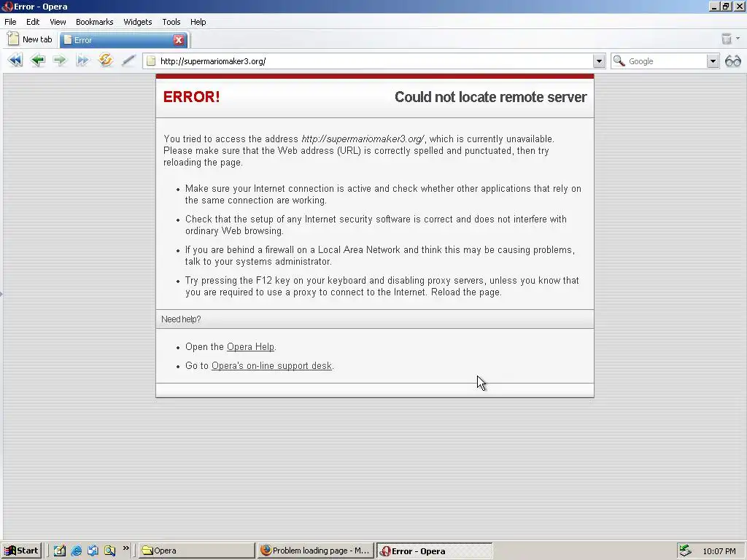Switch to Problem loading page Firefox window
747x560 pixels.
pos(315,551)
